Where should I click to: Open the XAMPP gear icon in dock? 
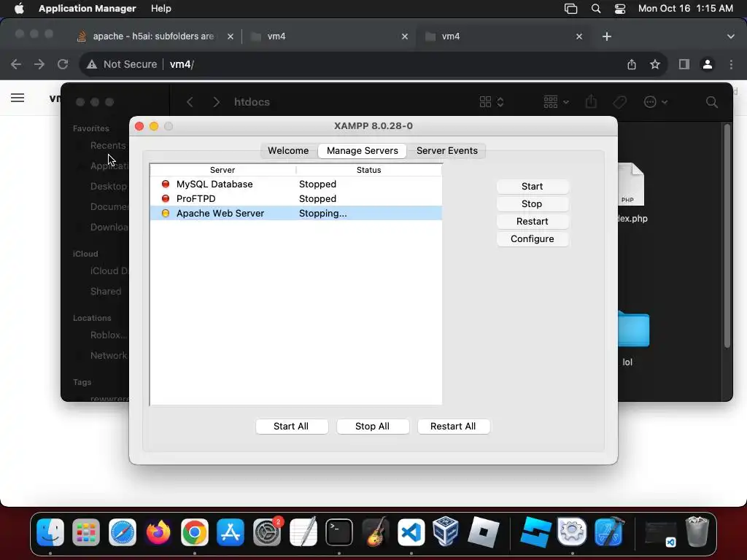coord(572,532)
